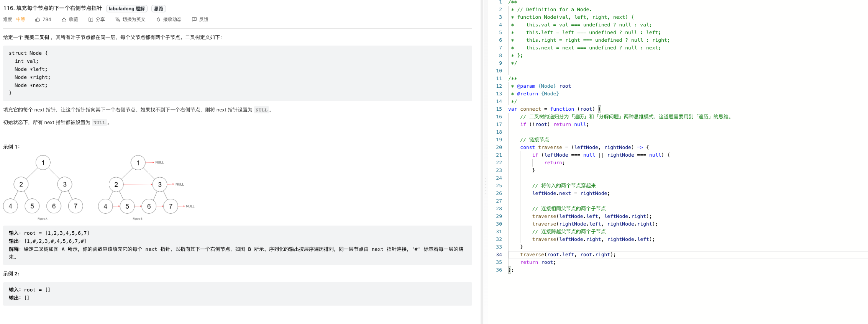Click the feedback speech bubble icon
Image resolution: width=868 pixels, height=324 pixels.
[x=194, y=20]
